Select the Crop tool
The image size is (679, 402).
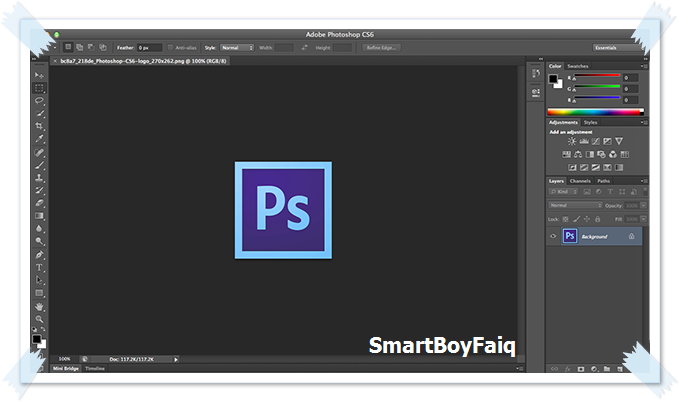point(39,126)
